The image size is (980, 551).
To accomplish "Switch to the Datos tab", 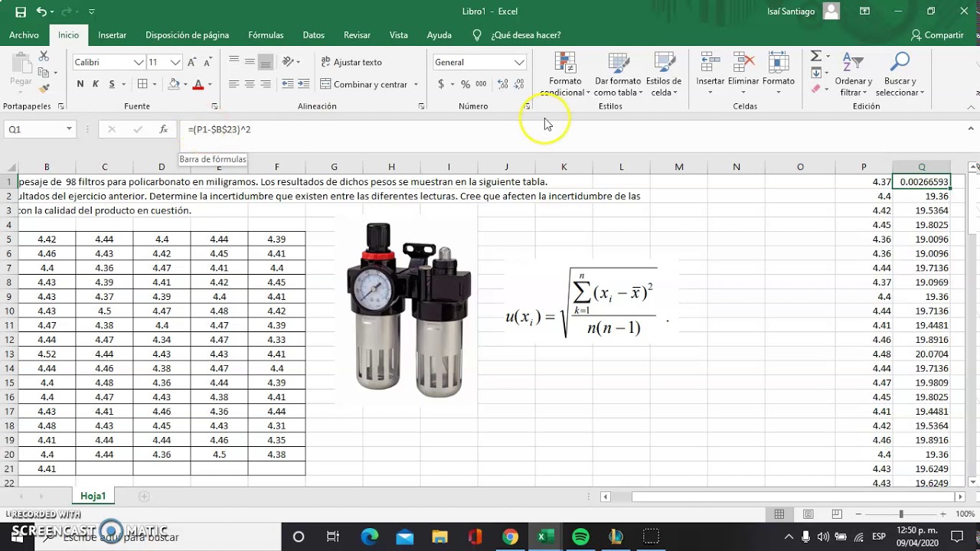I will (x=314, y=35).
